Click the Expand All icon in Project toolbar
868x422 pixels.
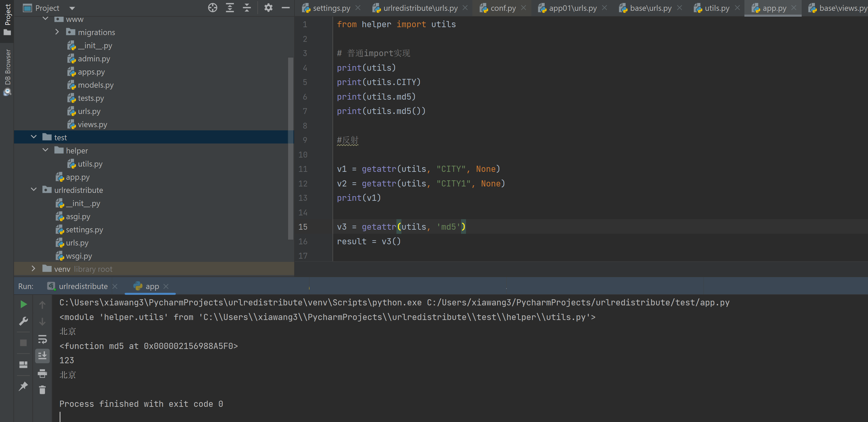tap(230, 8)
